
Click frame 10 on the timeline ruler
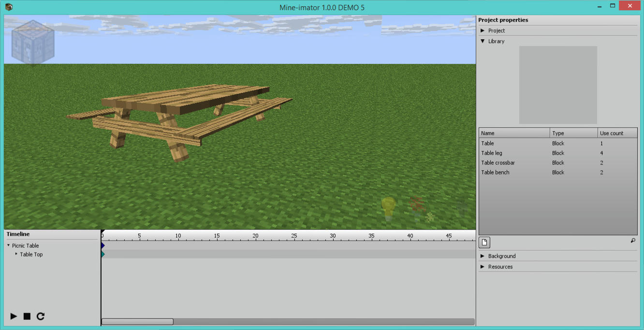coord(178,236)
